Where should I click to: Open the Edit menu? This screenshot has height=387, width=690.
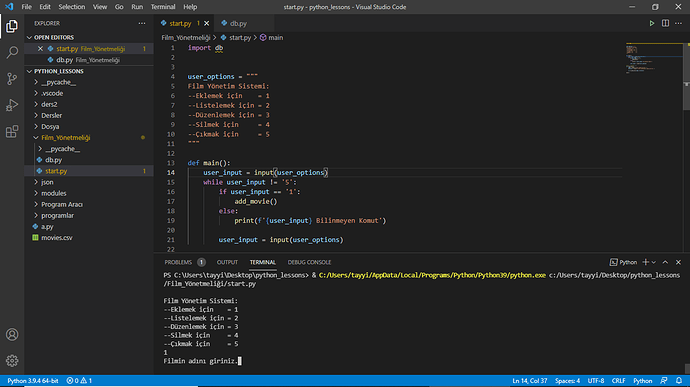point(45,7)
